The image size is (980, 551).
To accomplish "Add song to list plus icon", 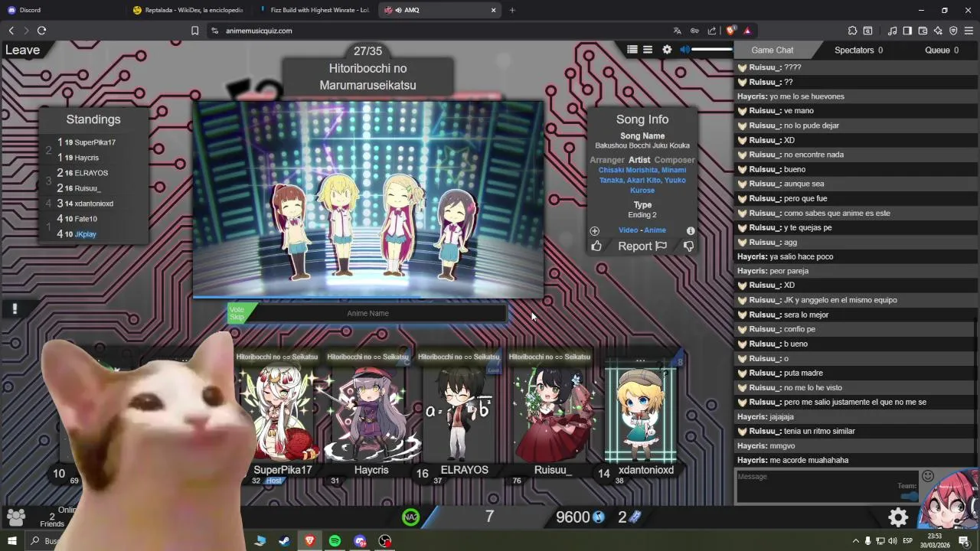I will point(594,230).
